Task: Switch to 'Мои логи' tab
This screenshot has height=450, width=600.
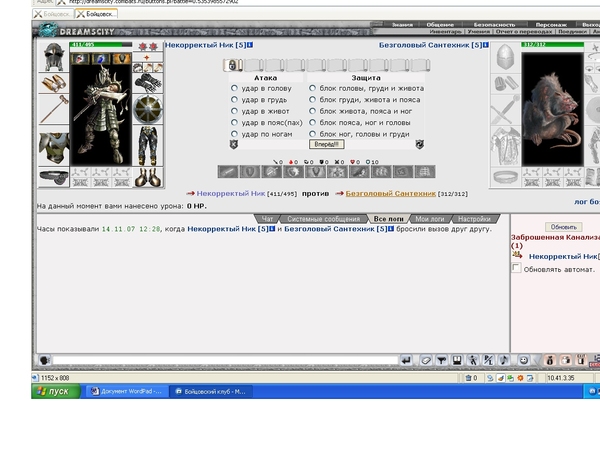Action: click(x=430, y=219)
